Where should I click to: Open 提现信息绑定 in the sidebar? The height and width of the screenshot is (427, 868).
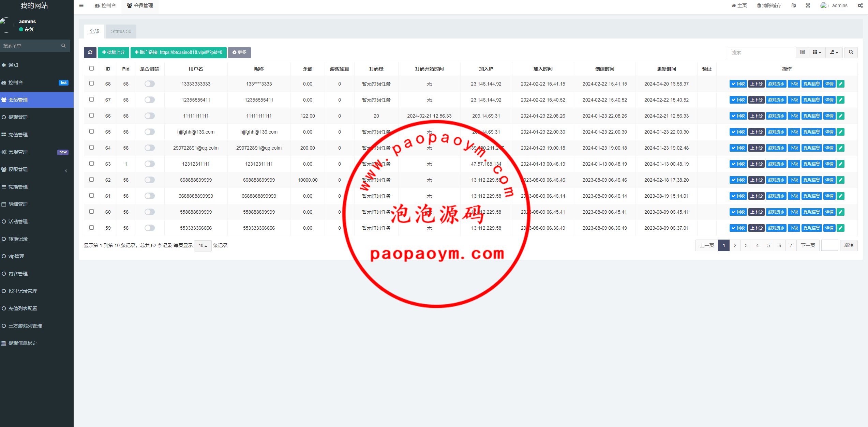coord(37,343)
